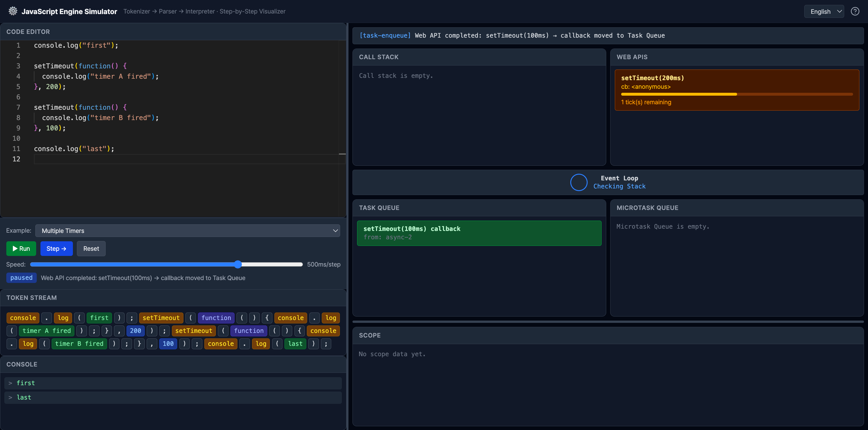
Task: Click the 'last' console output row
Action: point(173,397)
